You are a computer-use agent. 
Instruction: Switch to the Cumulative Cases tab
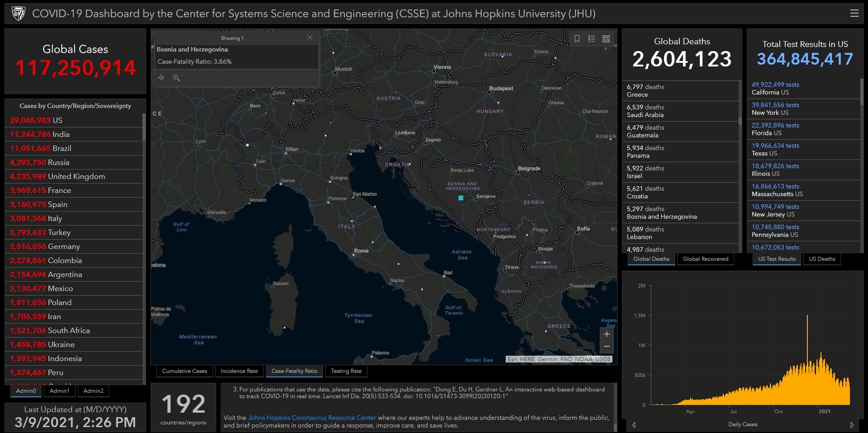click(x=185, y=371)
